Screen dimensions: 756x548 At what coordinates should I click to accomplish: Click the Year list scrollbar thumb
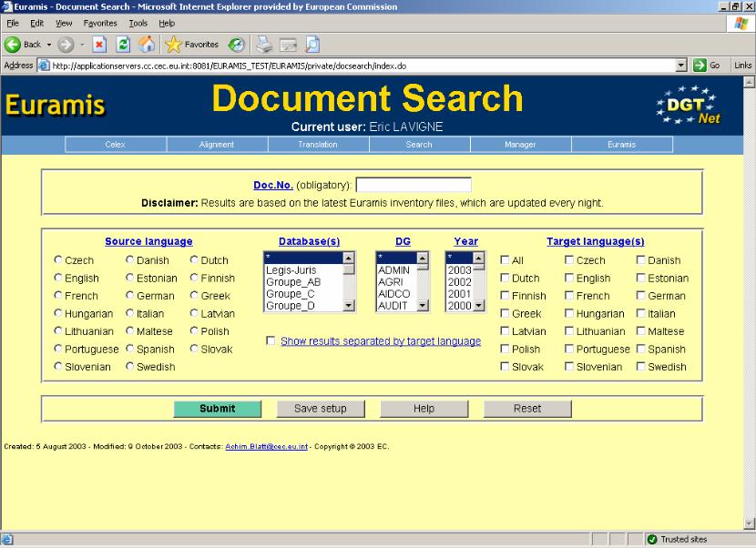[x=478, y=266]
